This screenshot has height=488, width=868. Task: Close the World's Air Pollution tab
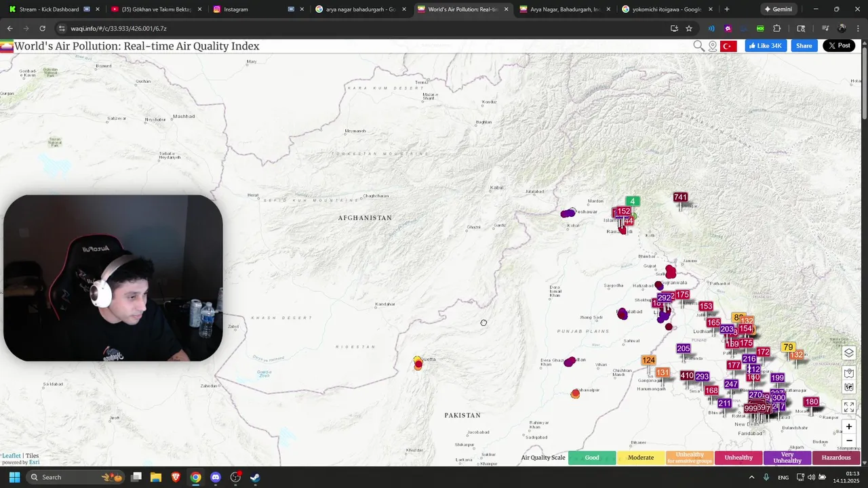point(506,9)
